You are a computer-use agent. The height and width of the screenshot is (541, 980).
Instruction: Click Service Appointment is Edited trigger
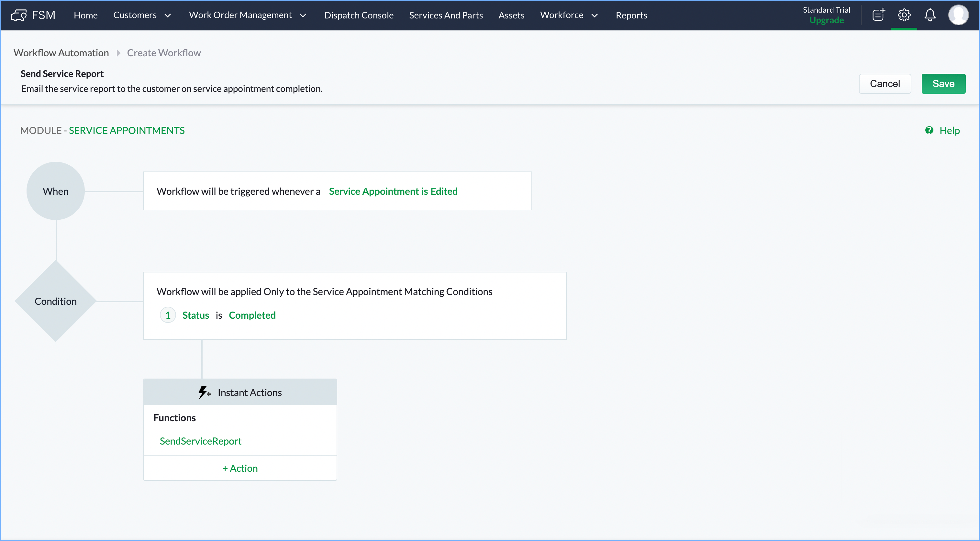(393, 191)
